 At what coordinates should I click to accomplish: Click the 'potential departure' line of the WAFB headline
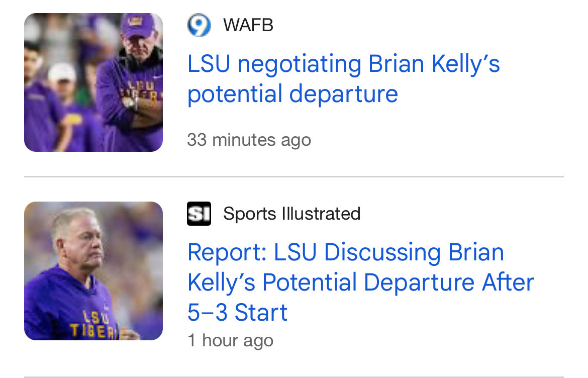pyautogui.click(x=292, y=94)
